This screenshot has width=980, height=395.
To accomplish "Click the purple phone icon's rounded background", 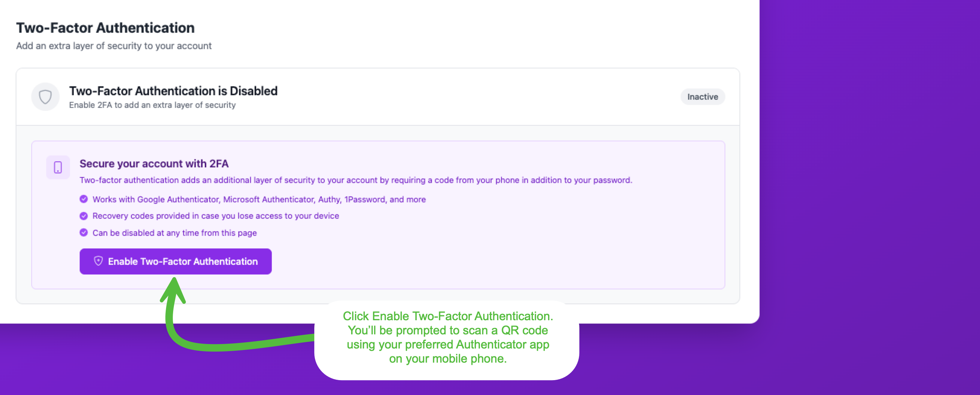I will coord(58,167).
